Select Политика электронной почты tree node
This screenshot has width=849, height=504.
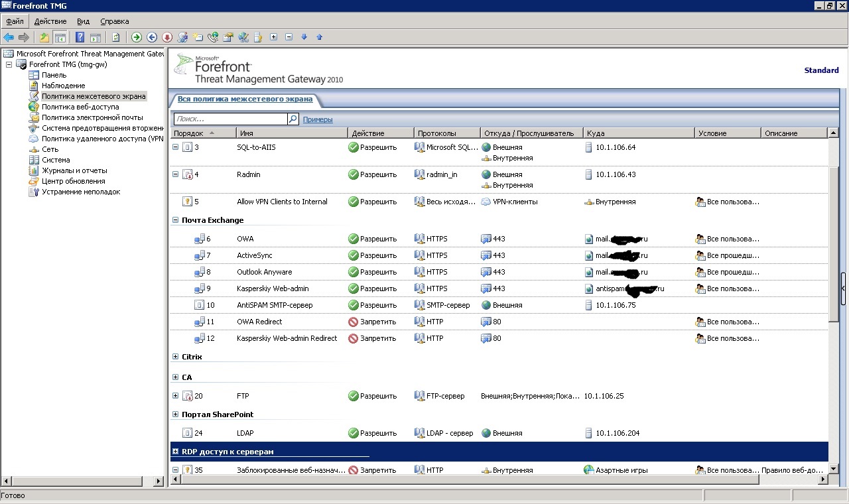[x=92, y=117]
